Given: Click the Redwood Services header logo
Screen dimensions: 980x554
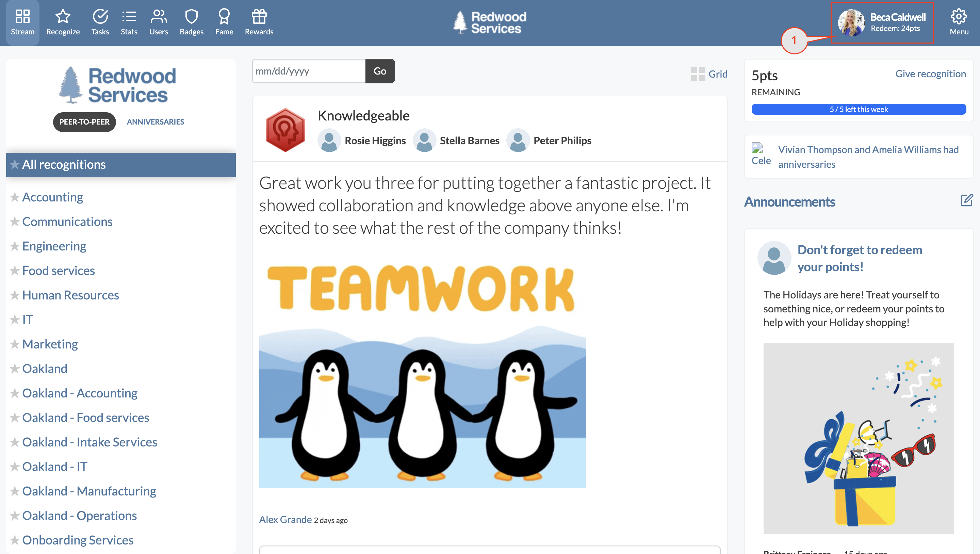Looking at the screenshot, I should point(490,22).
